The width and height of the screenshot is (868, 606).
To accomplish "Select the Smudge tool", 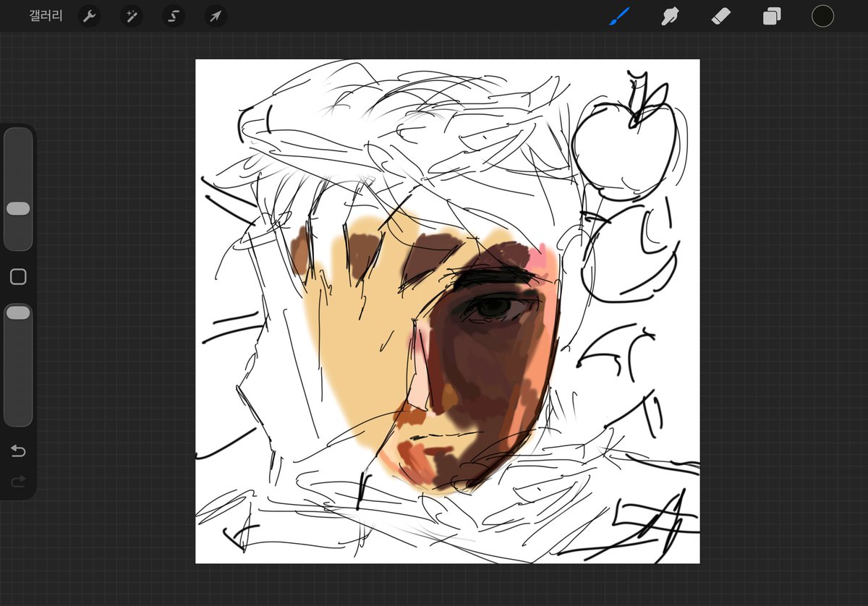I will [x=671, y=16].
